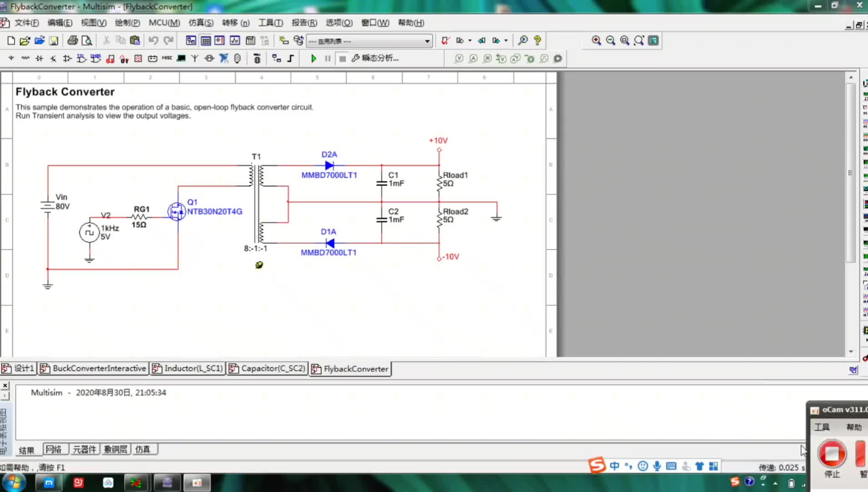This screenshot has height=492, width=868.
Task: Place a diode component
Action: pyautogui.click(x=39, y=58)
